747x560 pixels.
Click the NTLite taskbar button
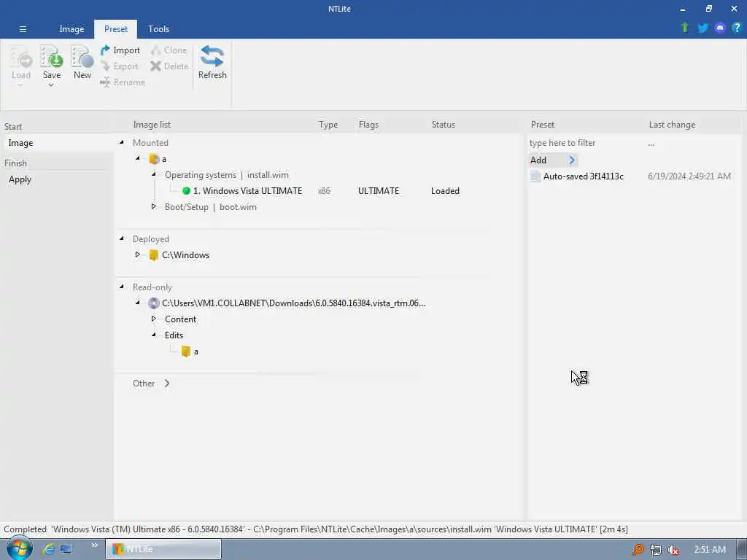pyautogui.click(x=163, y=549)
